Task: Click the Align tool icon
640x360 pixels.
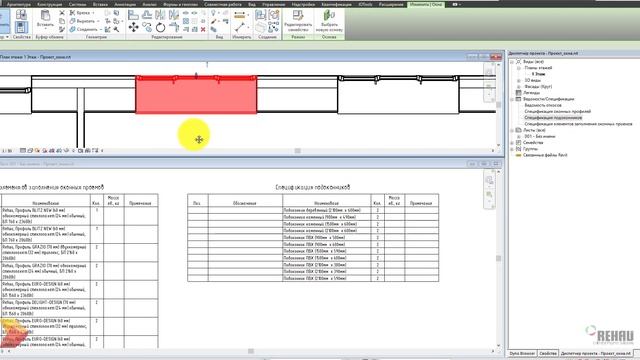Action: tap(133, 15)
